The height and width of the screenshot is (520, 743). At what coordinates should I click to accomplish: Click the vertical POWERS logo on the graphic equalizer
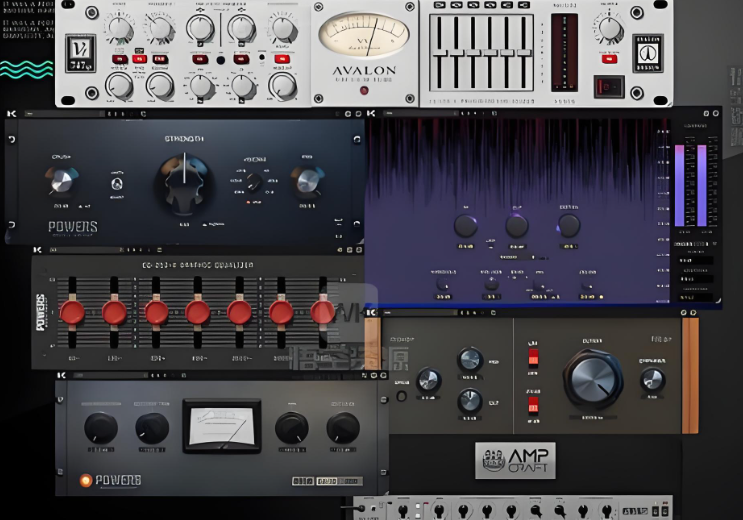point(41,312)
